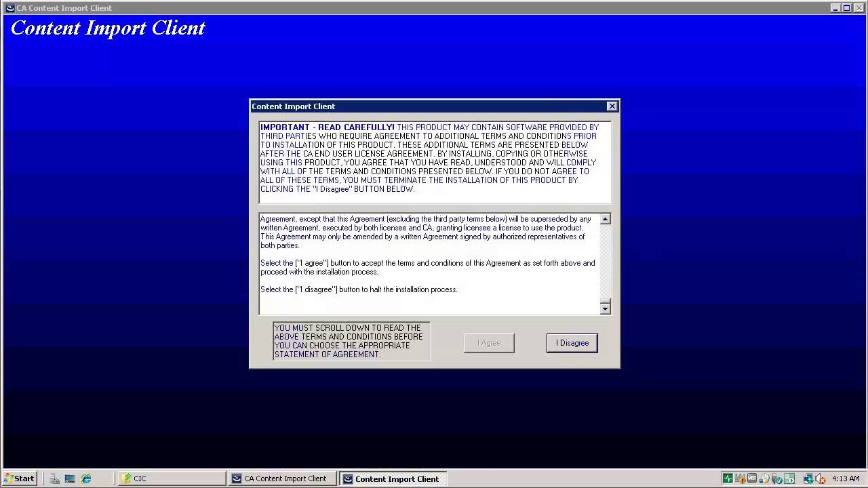Viewport: 868px width, 488px height.
Task: Click the Windows update disc tray icon
Action: point(765,479)
